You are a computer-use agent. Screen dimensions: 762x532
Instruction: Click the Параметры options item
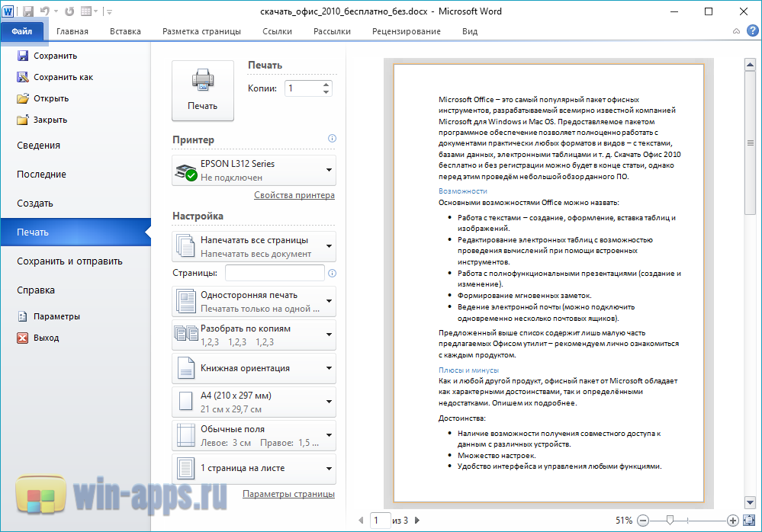click(x=56, y=316)
